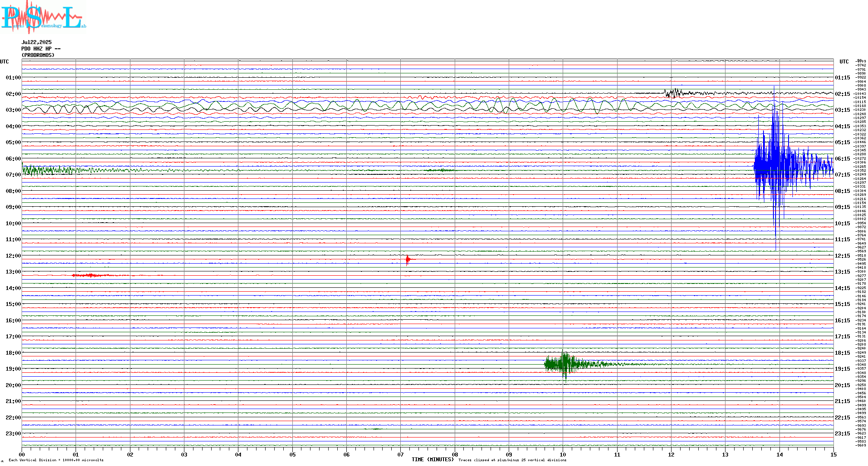Image resolution: width=868 pixels, height=466 pixels.
Task: Click the 'Traces clipped at plus/minus 25' note
Action: coord(513,460)
